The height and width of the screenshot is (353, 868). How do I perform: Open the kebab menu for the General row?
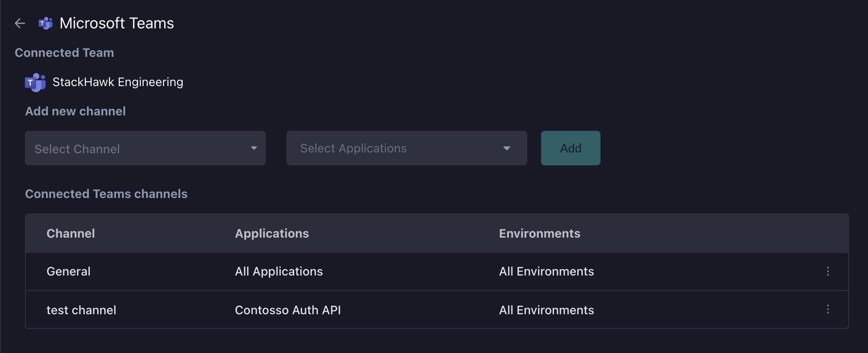[828, 271]
